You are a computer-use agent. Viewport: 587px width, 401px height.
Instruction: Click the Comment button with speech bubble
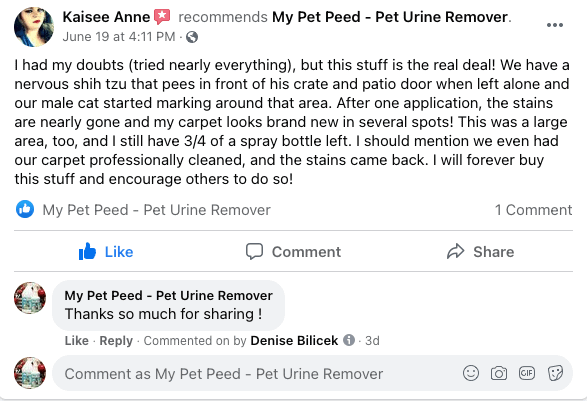click(293, 252)
